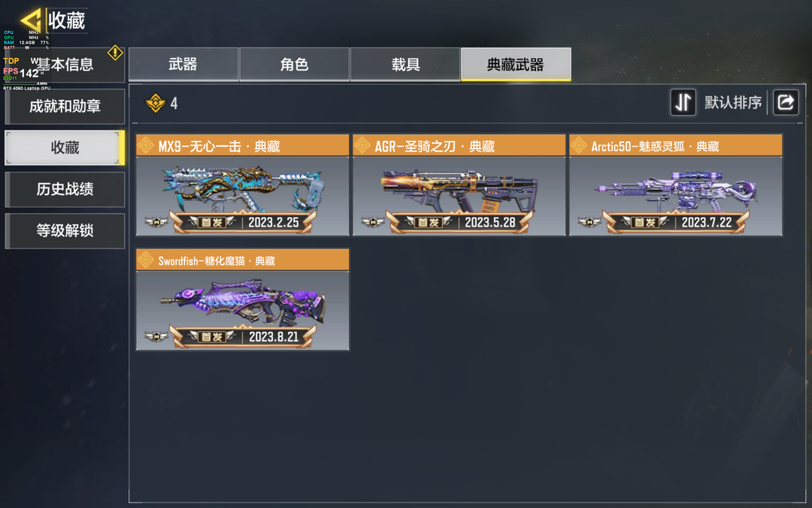Go to 历史战绩 sidebar item
The height and width of the screenshot is (508, 812).
(65, 189)
